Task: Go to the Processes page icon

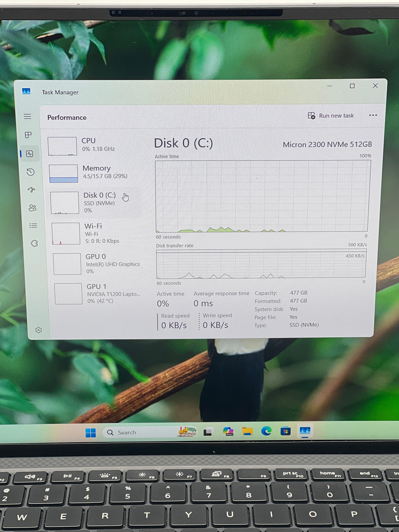Action: click(28, 135)
